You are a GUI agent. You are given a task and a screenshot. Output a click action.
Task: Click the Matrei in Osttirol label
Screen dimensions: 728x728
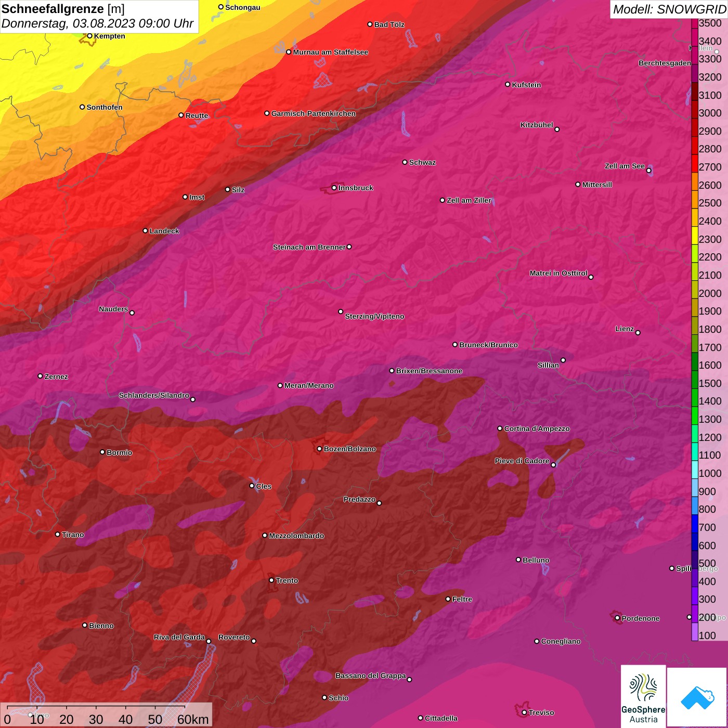coord(558,273)
